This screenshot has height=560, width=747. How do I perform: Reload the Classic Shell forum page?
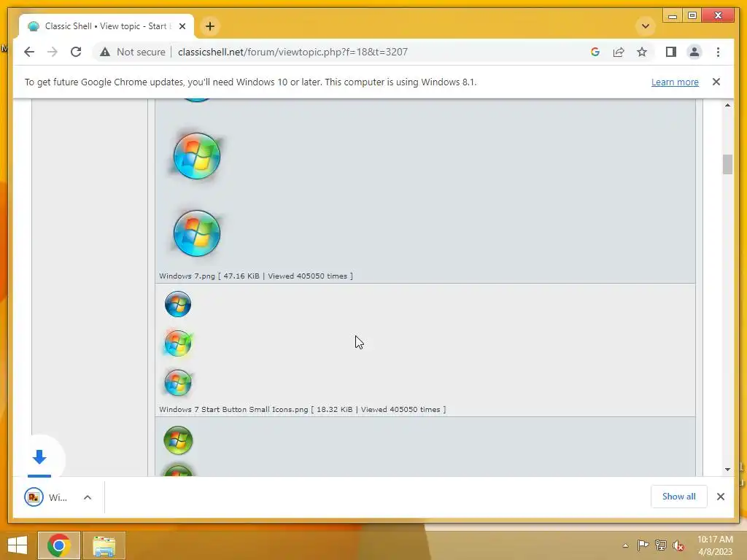coord(76,52)
